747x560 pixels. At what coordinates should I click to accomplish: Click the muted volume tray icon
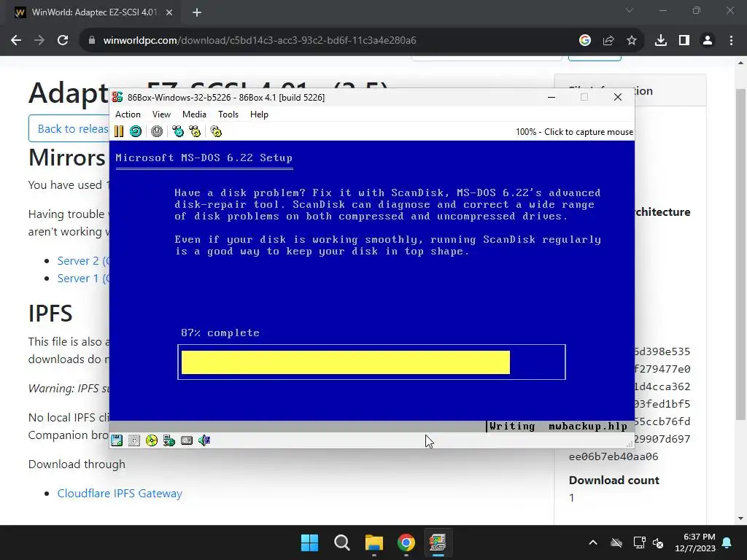click(658, 542)
